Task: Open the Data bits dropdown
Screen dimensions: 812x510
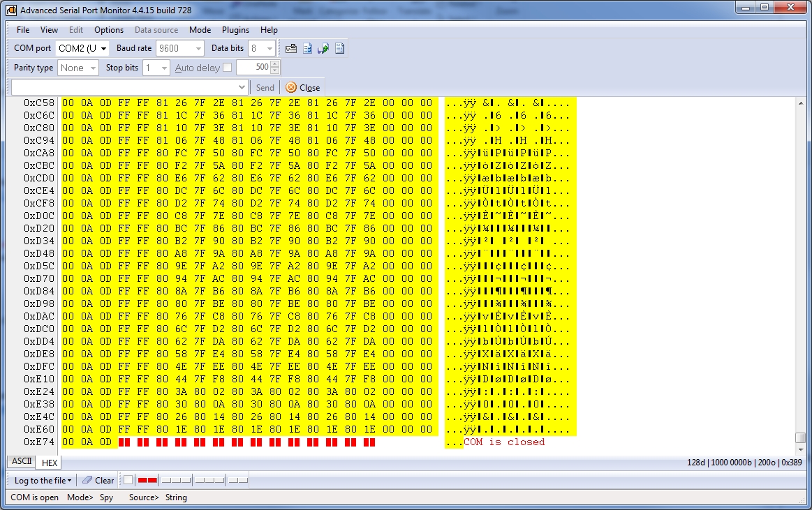Action: [270, 48]
